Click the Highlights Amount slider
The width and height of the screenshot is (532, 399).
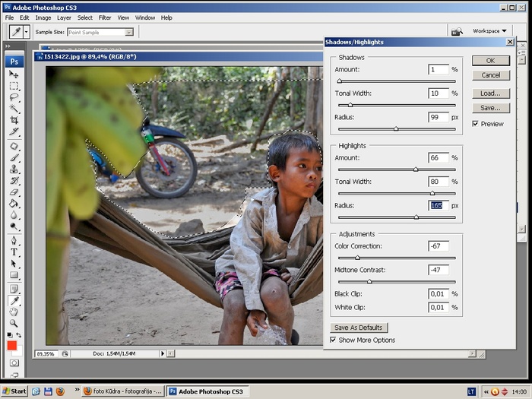click(416, 169)
